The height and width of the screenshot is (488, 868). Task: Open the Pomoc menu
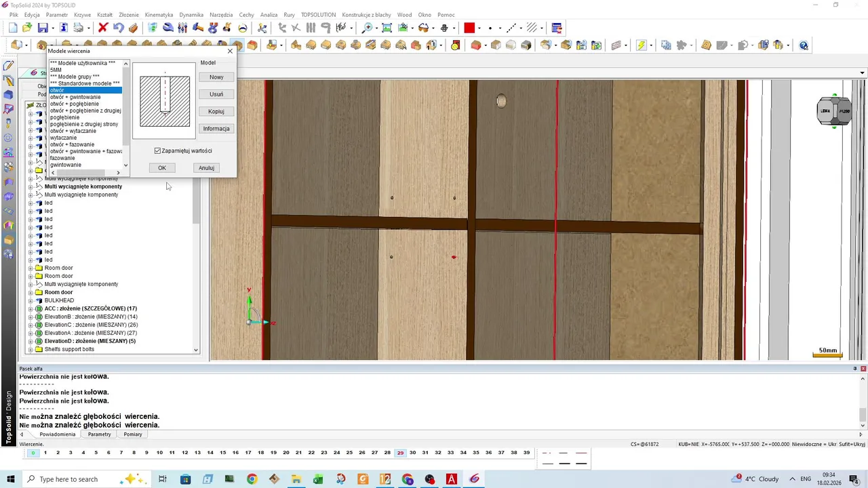[446, 14]
